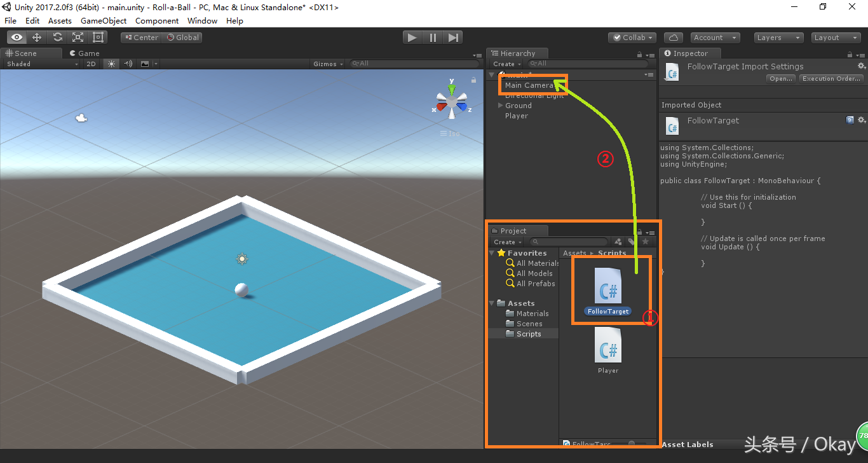Open the Layout dropdown
Screen dimensions: 868x463
click(x=836, y=38)
